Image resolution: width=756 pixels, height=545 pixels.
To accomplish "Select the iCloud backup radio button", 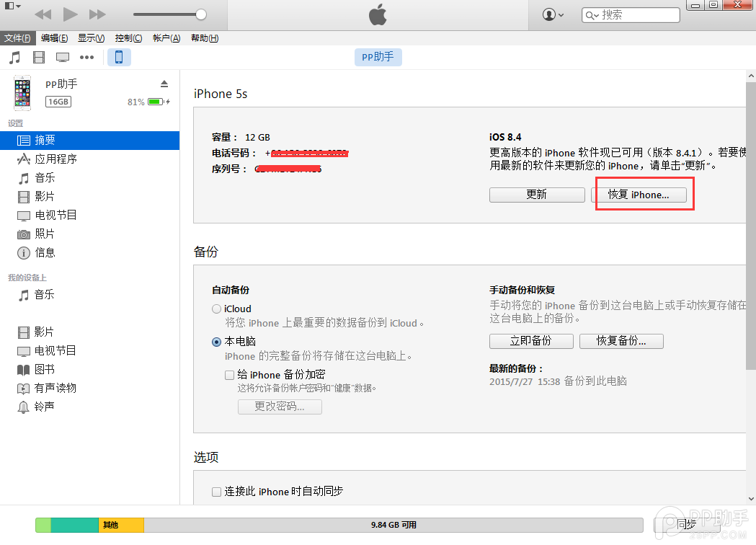I will coord(216,309).
